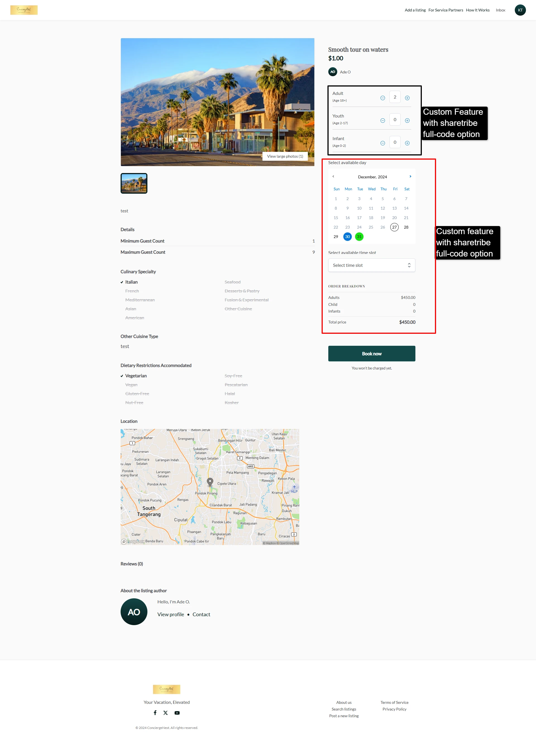Open the X social icon in footer

[x=166, y=713]
